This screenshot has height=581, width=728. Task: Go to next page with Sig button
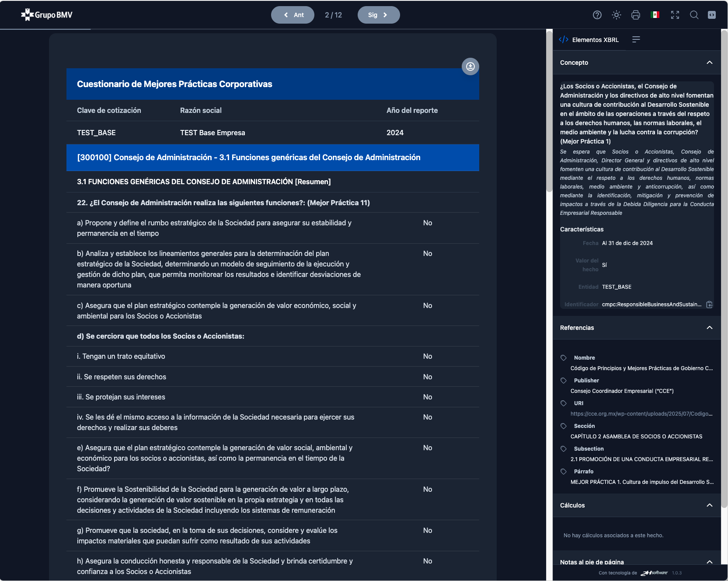[x=378, y=15]
